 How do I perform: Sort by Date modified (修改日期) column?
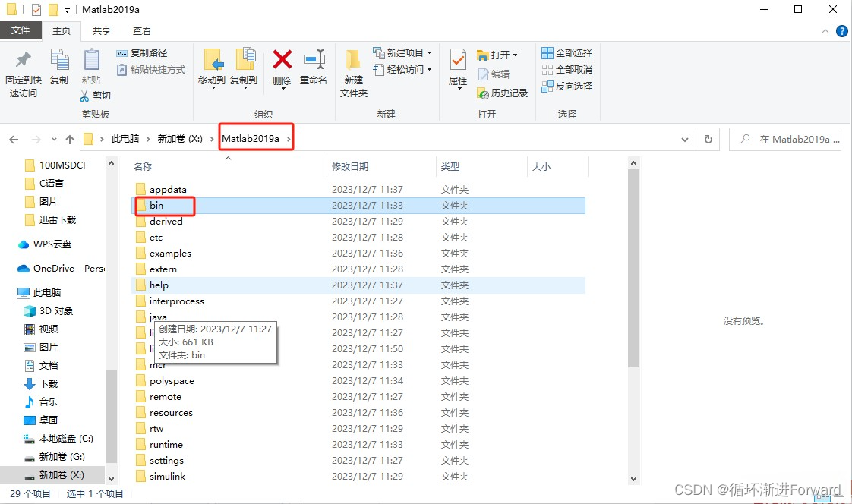click(x=350, y=167)
